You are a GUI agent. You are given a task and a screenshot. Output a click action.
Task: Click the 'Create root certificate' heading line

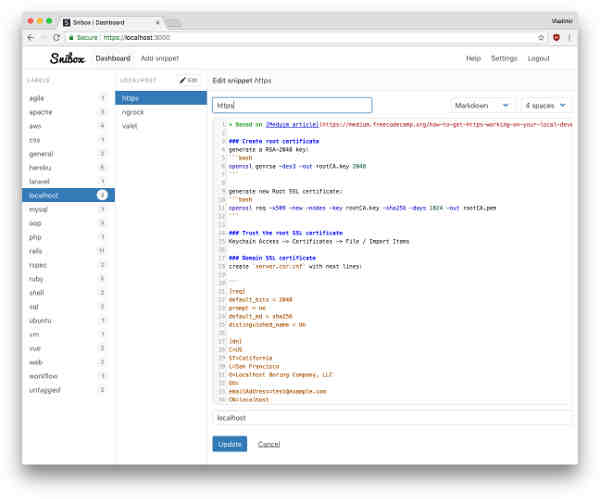coord(274,141)
